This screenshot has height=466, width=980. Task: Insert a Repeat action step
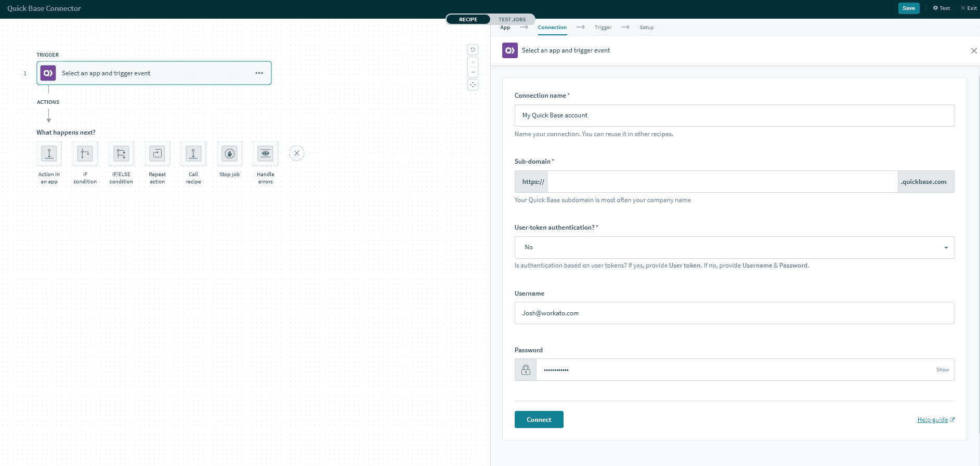point(157,154)
